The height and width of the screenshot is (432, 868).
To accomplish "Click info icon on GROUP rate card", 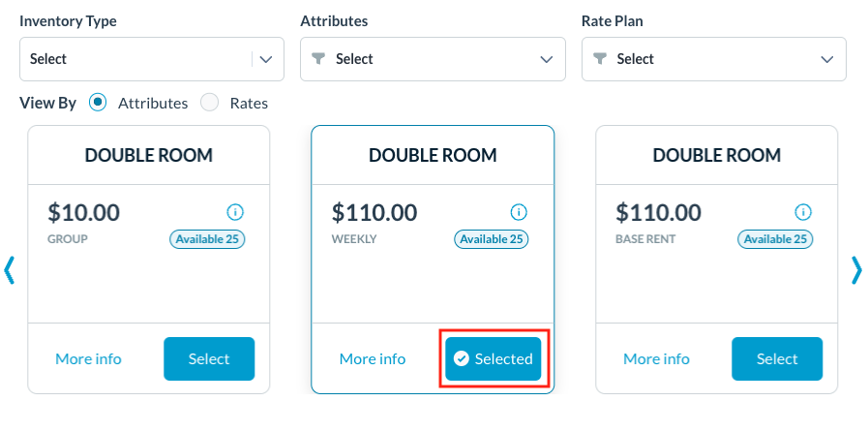I will click(x=234, y=212).
